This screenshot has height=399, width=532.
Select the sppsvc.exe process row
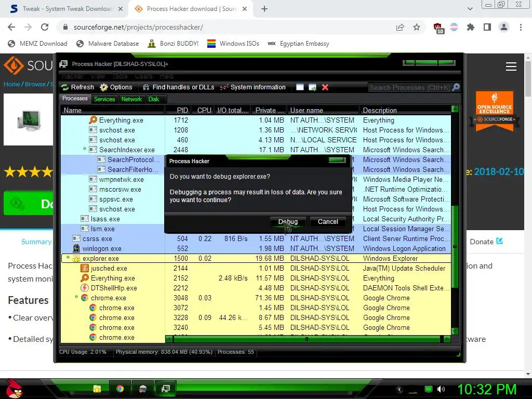(x=256, y=199)
